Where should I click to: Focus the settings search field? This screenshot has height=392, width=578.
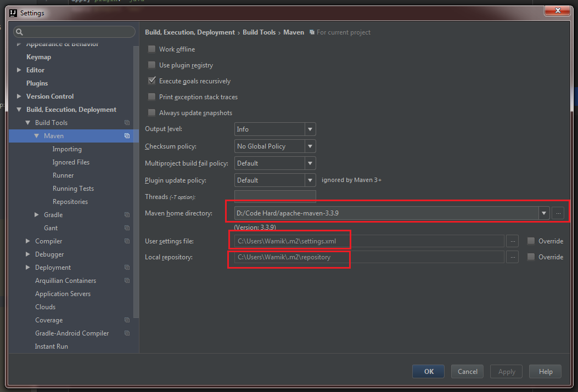pos(74,32)
